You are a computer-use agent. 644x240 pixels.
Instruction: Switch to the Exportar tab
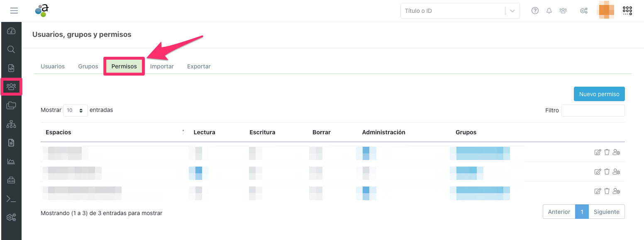(199, 66)
